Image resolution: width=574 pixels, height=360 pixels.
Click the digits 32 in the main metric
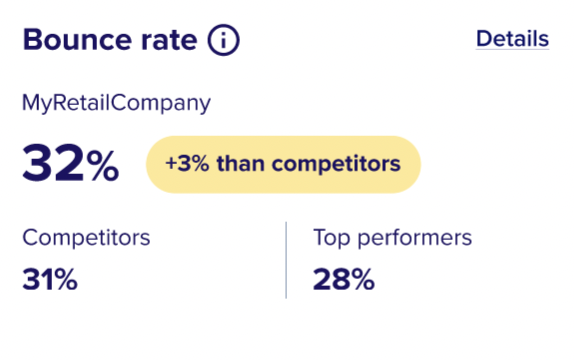click(53, 163)
